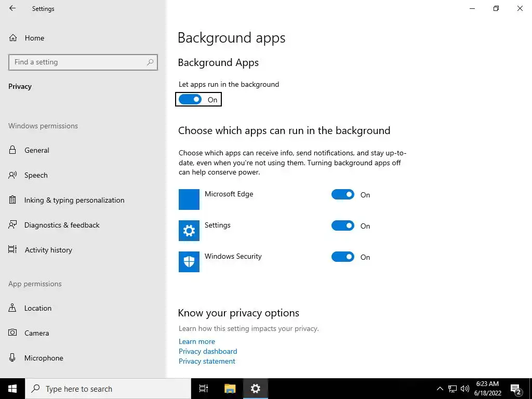
Task: Click the feedback icon beside Diagnostics
Action: tap(12, 224)
